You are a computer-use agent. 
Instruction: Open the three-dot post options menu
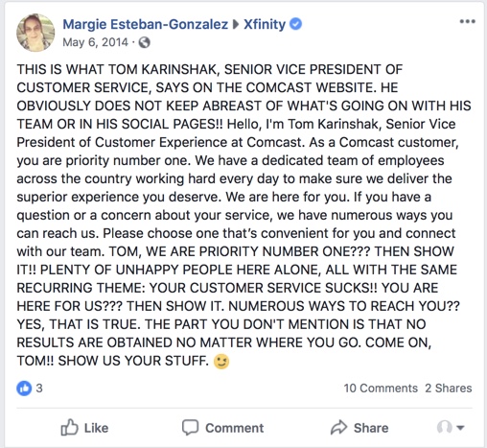point(467,22)
